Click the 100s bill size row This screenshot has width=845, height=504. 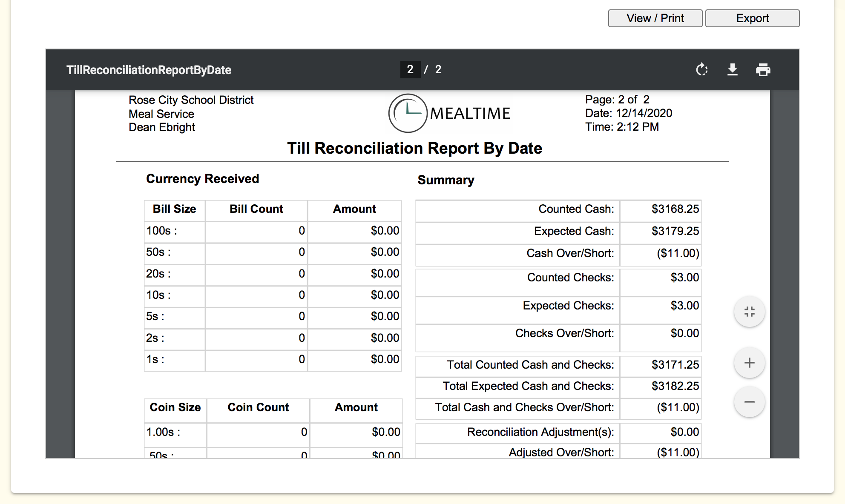tap(162, 231)
